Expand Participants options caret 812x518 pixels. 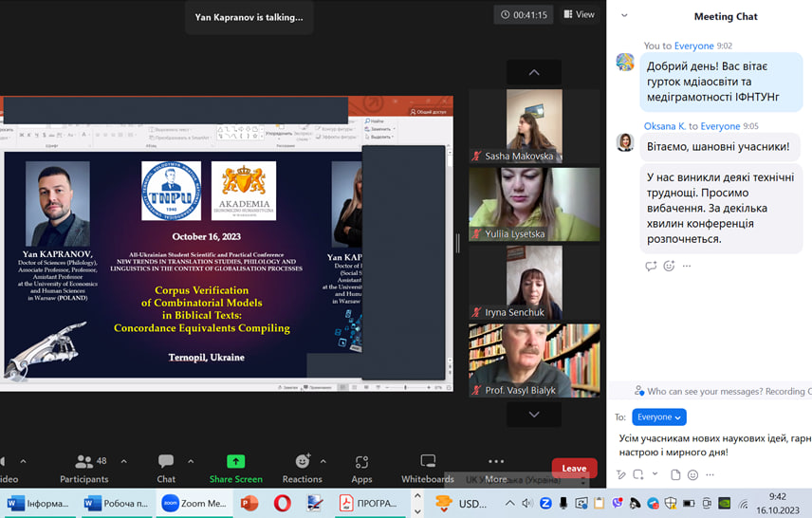click(123, 461)
